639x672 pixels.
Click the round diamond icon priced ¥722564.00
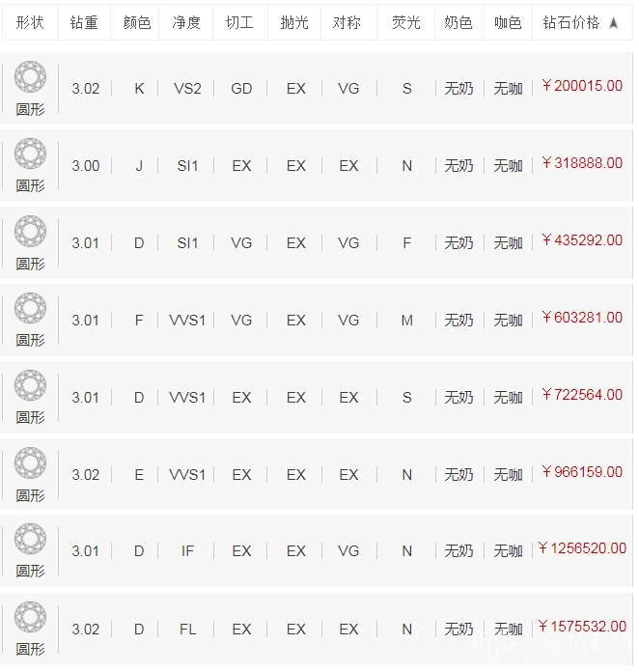point(30,386)
